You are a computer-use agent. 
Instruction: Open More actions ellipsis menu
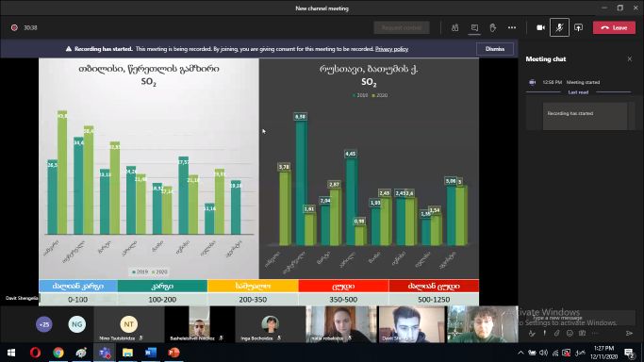[x=512, y=28]
